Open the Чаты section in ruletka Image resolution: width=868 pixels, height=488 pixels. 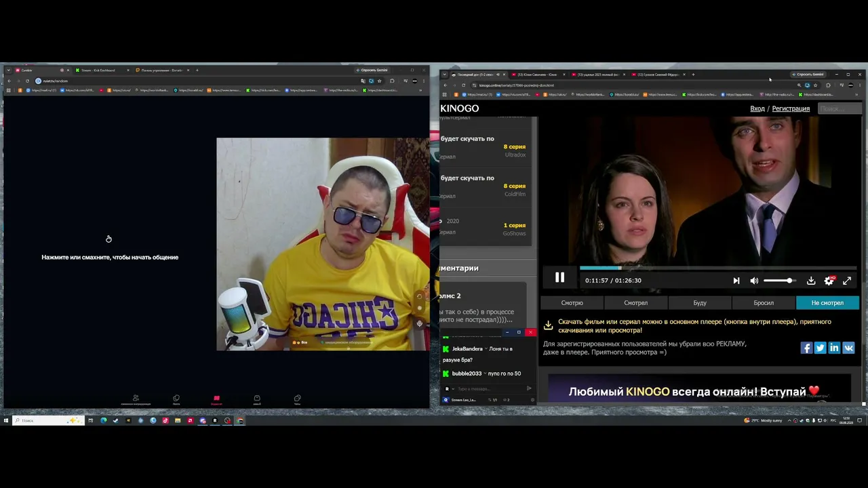pos(297,400)
